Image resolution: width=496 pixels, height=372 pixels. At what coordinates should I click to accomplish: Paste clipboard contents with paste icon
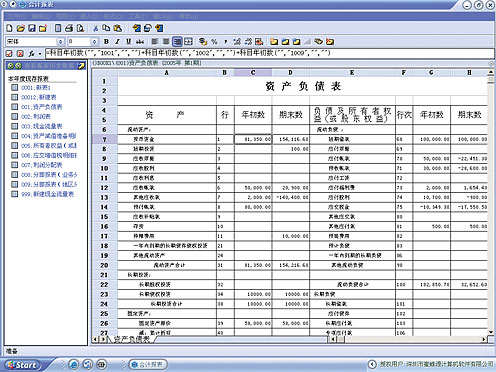click(x=118, y=28)
